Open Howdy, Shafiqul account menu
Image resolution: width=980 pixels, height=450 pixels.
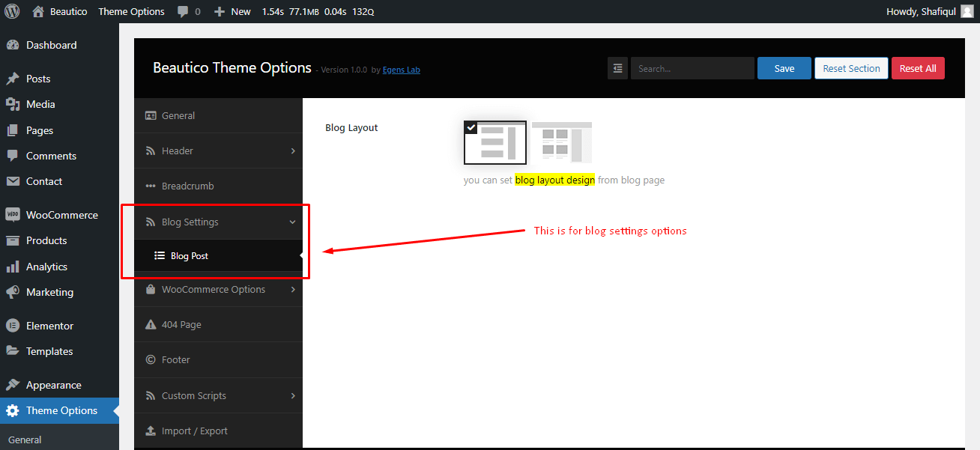click(x=930, y=11)
